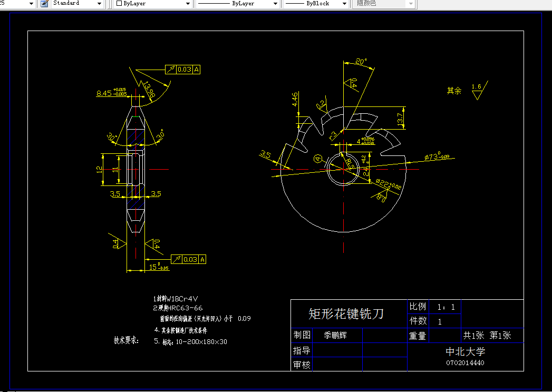The width and height of the screenshot is (552, 392).
Task: Open the lineweight ByBlock dropdown
Action: tap(344, 4)
